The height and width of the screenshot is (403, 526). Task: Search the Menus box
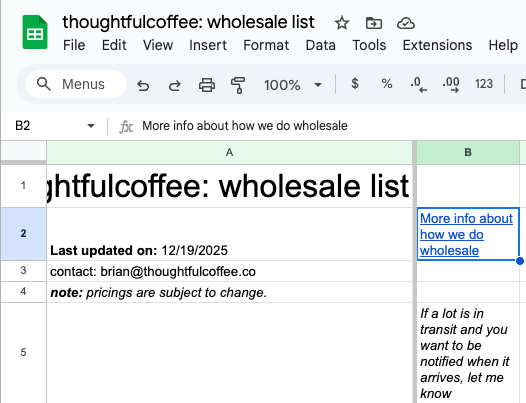coord(76,84)
